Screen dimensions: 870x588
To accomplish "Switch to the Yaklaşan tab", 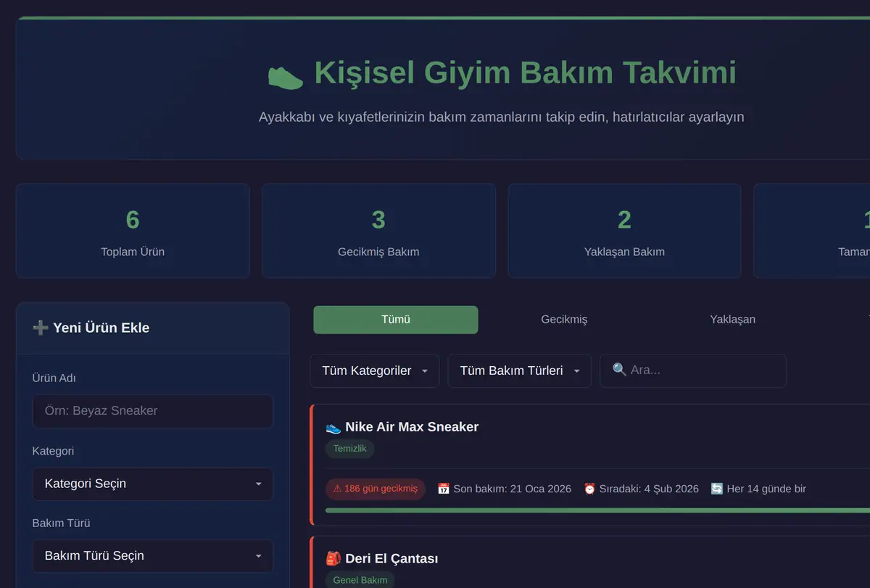I will [732, 320].
